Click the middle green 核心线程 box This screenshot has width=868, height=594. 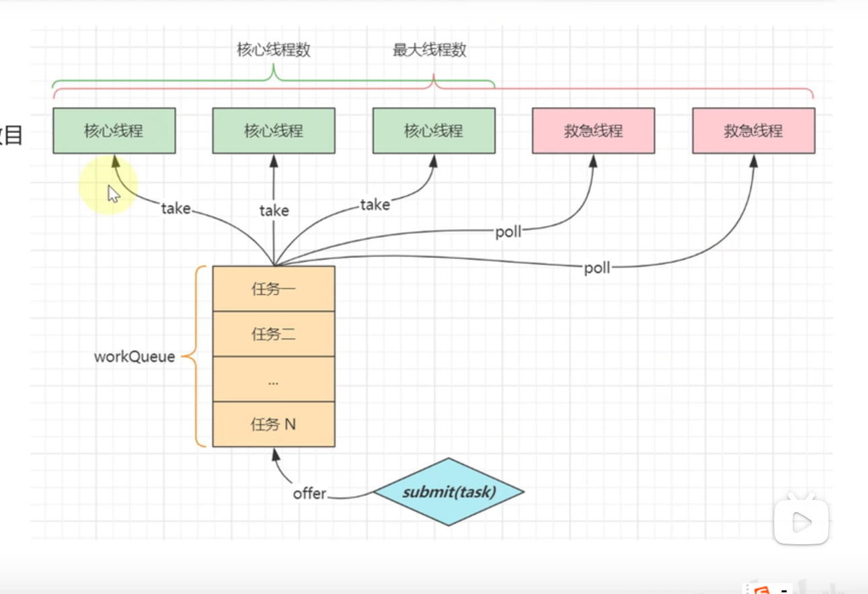pyautogui.click(x=274, y=131)
